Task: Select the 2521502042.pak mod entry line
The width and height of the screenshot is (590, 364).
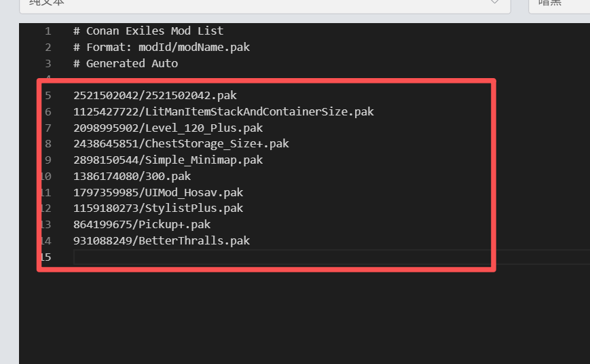Action: (155, 96)
